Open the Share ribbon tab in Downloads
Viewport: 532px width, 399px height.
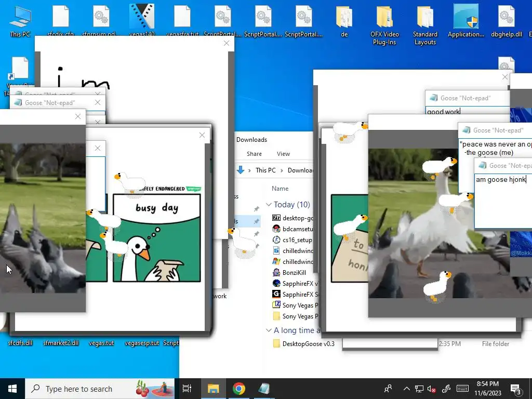tap(254, 154)
